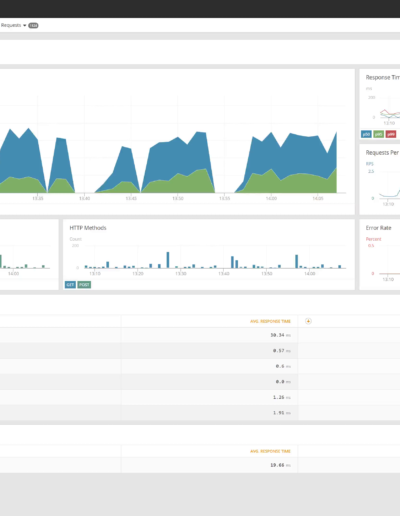Open the Requests dropdown menu
This screenshot has width=400, height=516.
click(x=13, y=25)
